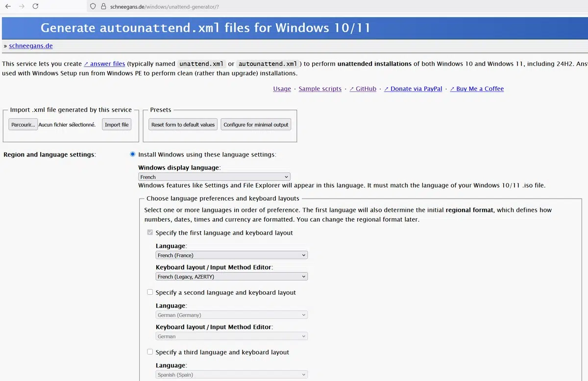Select "Install Windows using these language settings" radio
588x381 pixels.
coord(132,153)
